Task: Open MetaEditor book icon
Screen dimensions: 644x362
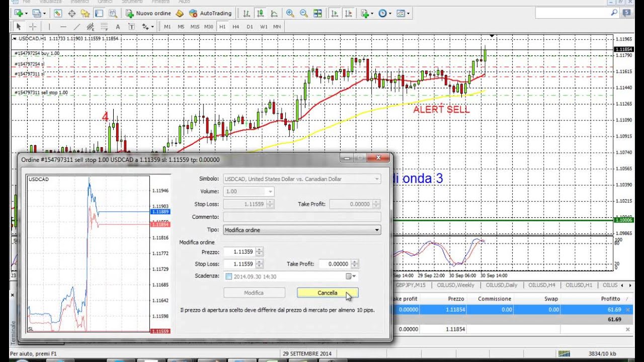Action: pos(180,13)
